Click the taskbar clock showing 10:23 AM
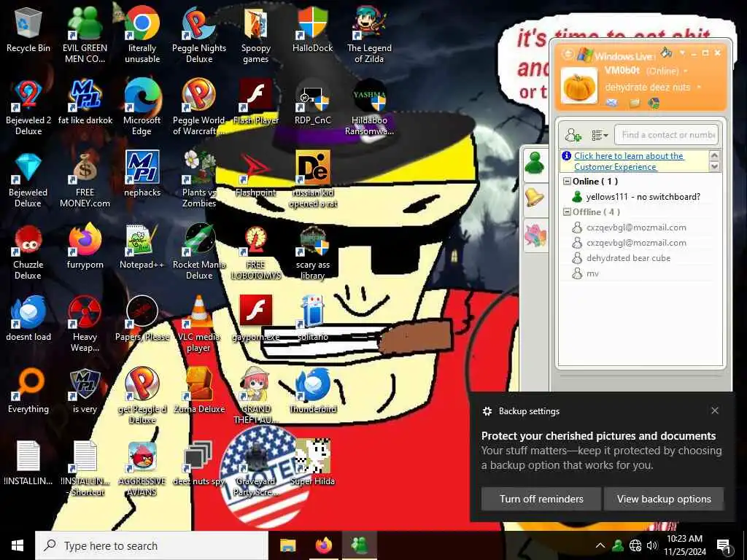747x560 pixels. tap(684, 545)
